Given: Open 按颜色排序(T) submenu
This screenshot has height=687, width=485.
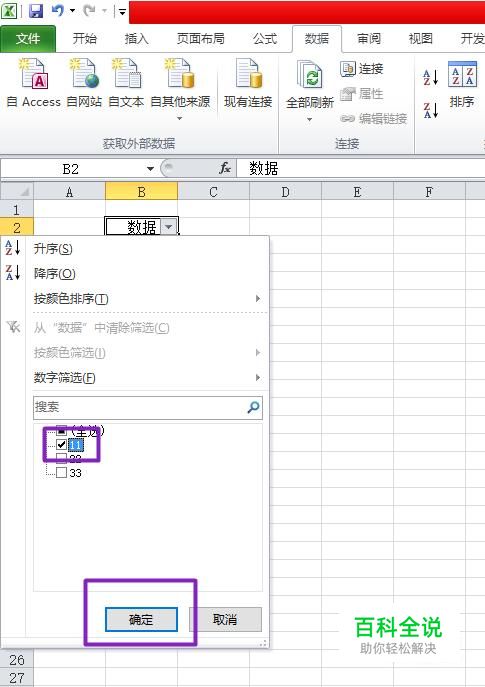Looking at the screenshot, I should coord(136,299).
